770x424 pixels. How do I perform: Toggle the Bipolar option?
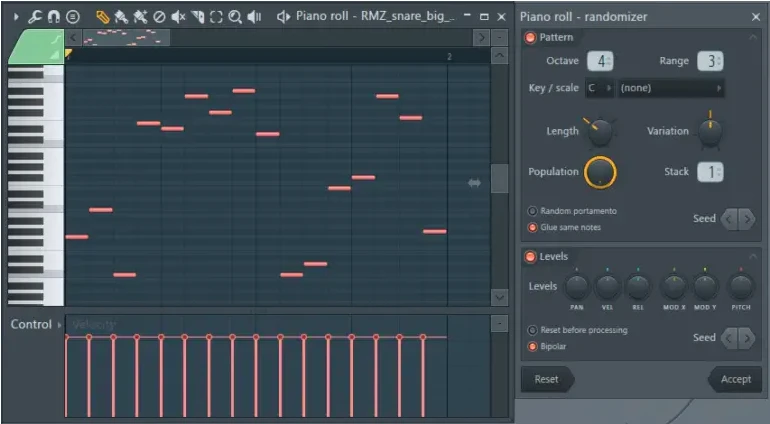click(532, 347)
